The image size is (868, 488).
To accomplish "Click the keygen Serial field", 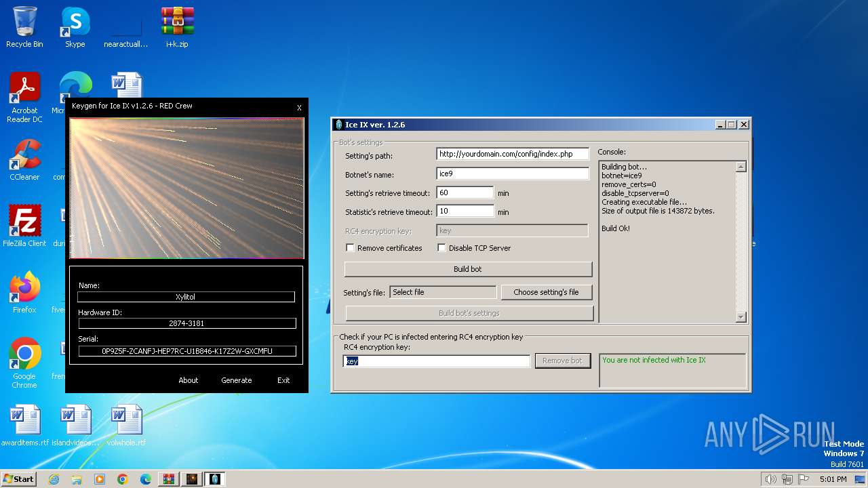I will point(187,351).
